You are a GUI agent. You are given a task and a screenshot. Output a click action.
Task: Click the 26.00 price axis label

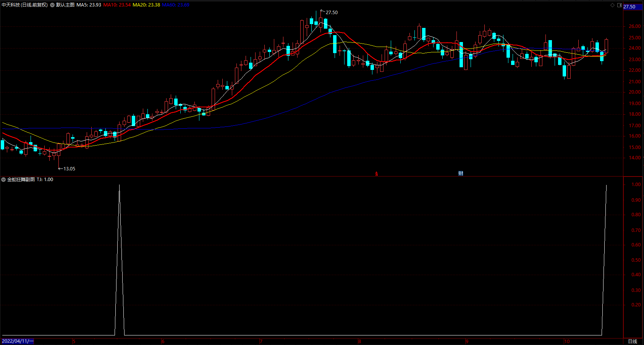coord(635,26)
